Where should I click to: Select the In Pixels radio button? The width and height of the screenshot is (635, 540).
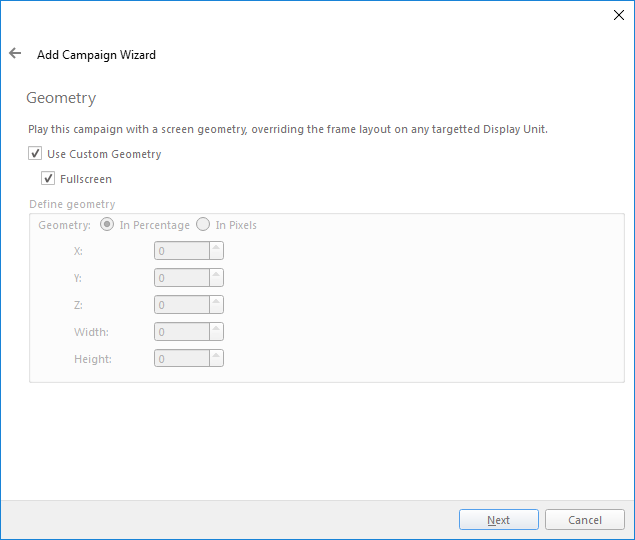pyautogui.click(x=203, y=224)
